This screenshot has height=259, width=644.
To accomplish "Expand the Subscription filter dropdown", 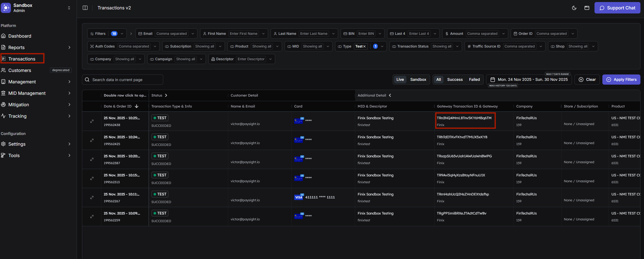I will (220, 46).
